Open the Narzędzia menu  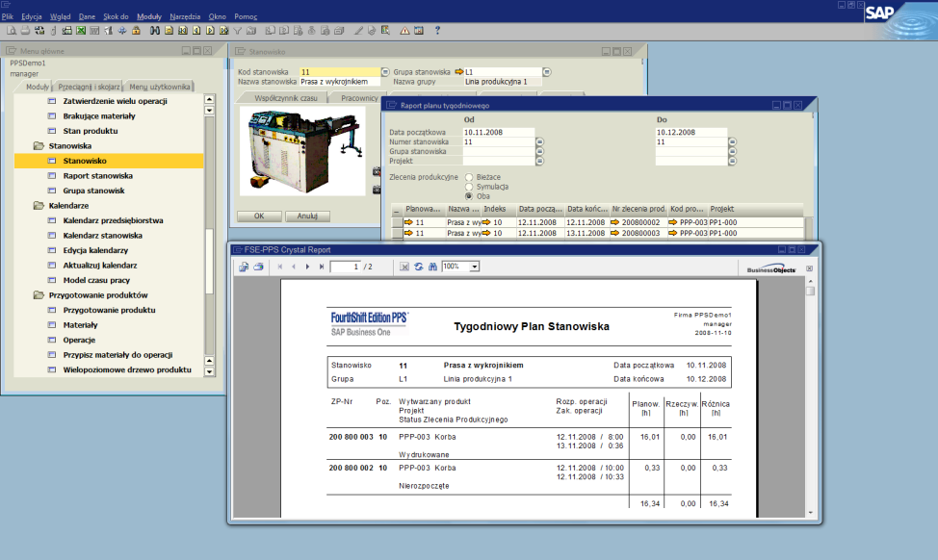click(185, 16)
